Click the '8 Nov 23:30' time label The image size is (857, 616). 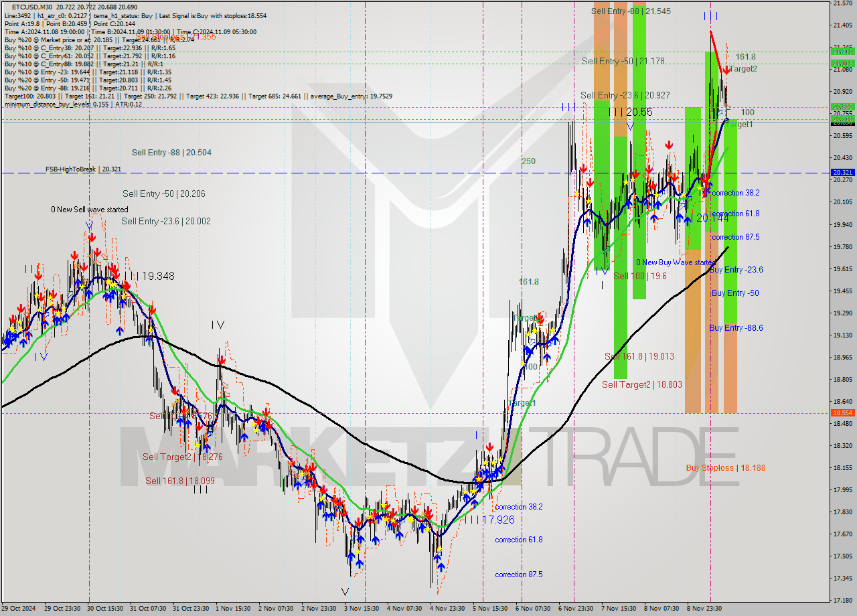704,609
